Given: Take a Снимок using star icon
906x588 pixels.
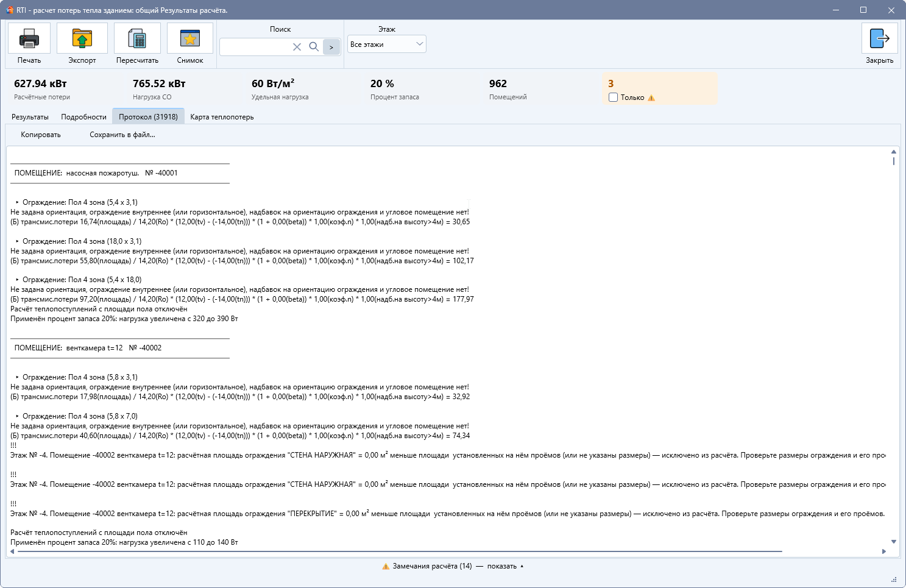Looking at the screenshot, I should point(190,38).
